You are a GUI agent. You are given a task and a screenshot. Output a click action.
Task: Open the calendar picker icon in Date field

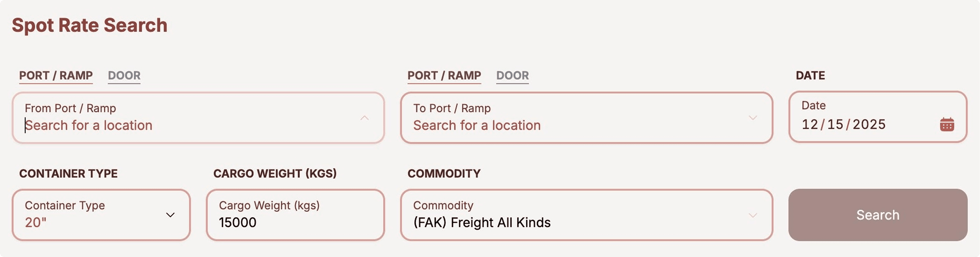[x=946, y=125]
